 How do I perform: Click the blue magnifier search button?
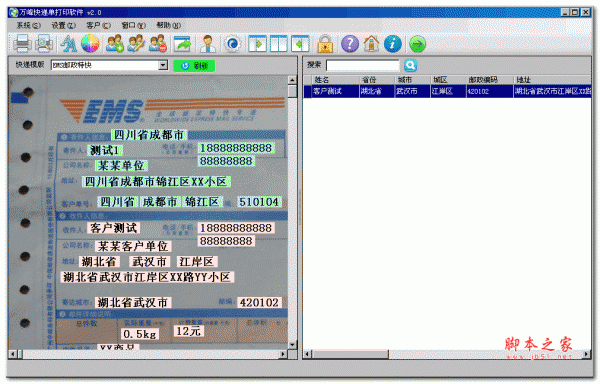pyautogui.click(x=411, y=65)
